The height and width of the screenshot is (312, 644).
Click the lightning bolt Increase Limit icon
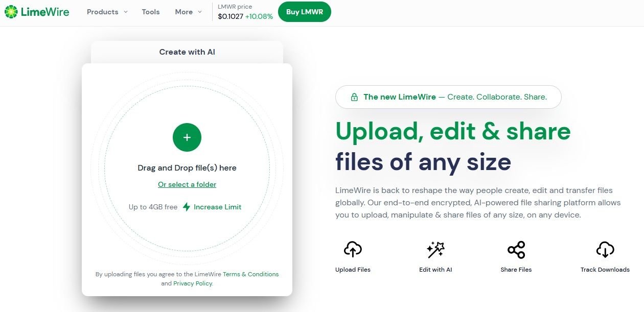coord(187,207)
